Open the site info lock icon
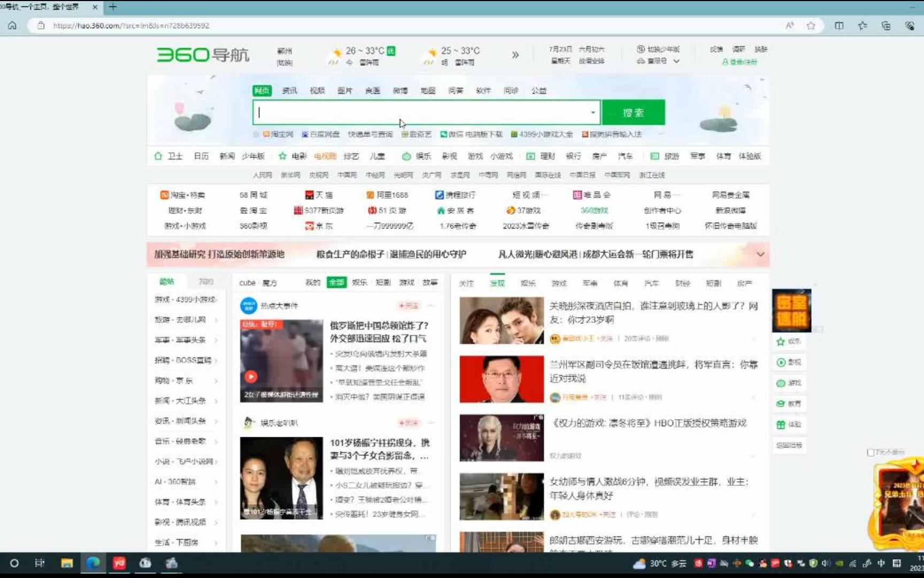924x578 pixels. [41, 25]
